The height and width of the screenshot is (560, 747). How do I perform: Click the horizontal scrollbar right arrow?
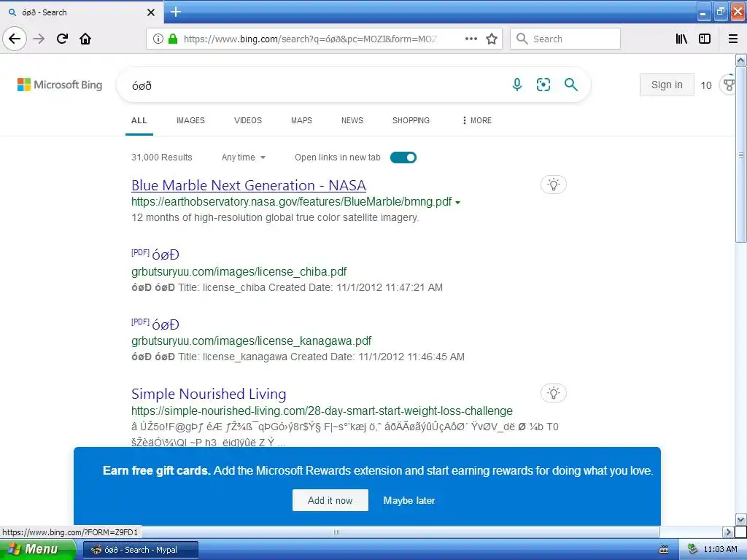[727, 532]
